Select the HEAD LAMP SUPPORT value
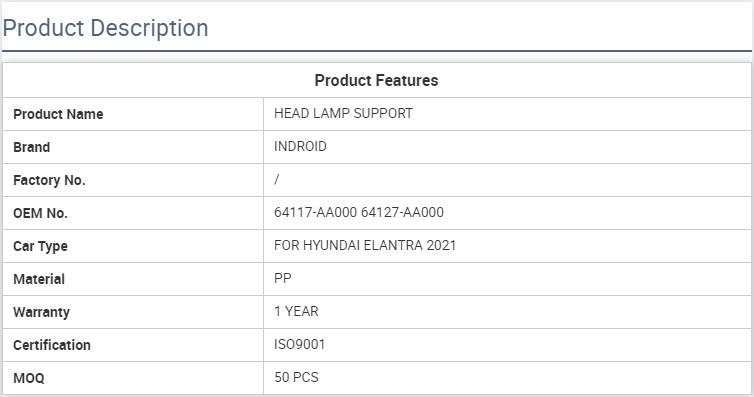Viewport: 754px width, 397px height. click(x=343, y=113)
